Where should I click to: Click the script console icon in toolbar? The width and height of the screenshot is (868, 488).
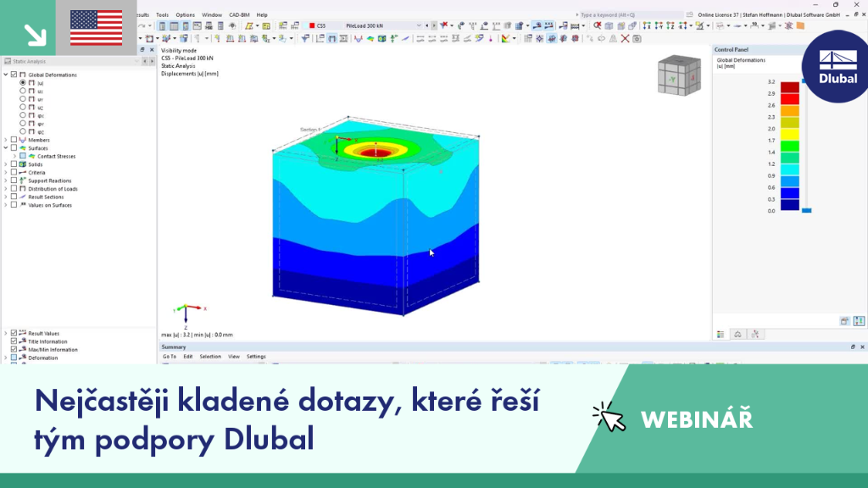click(x=197, y=25)
